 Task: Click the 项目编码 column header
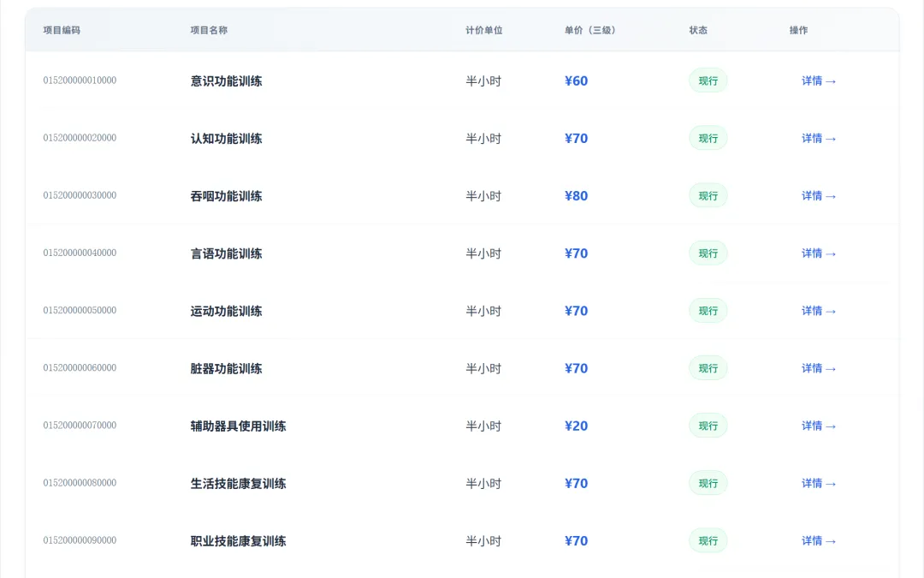62,30
